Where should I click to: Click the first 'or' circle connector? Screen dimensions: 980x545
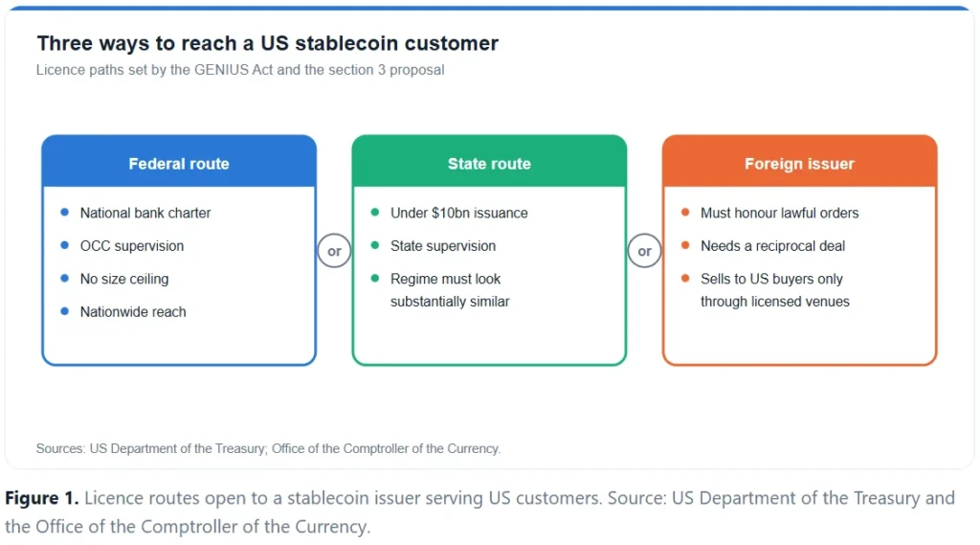point(334,251)
